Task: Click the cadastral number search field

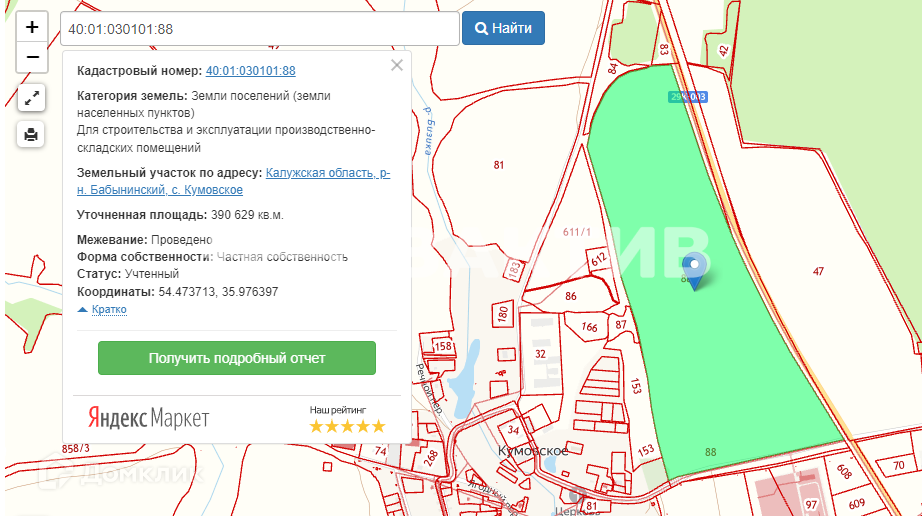Action: tap(259, 29)
